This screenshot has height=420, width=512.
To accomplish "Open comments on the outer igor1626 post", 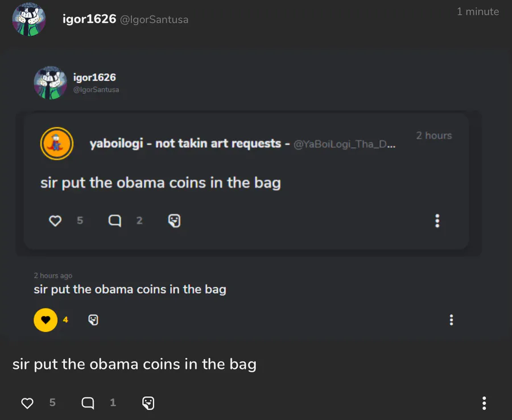I will [88, 403].
